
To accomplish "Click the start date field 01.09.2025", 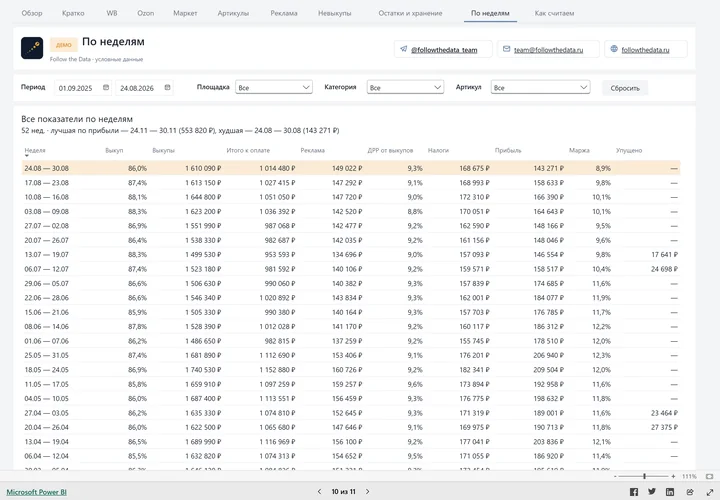I will (x=83, y=88).
